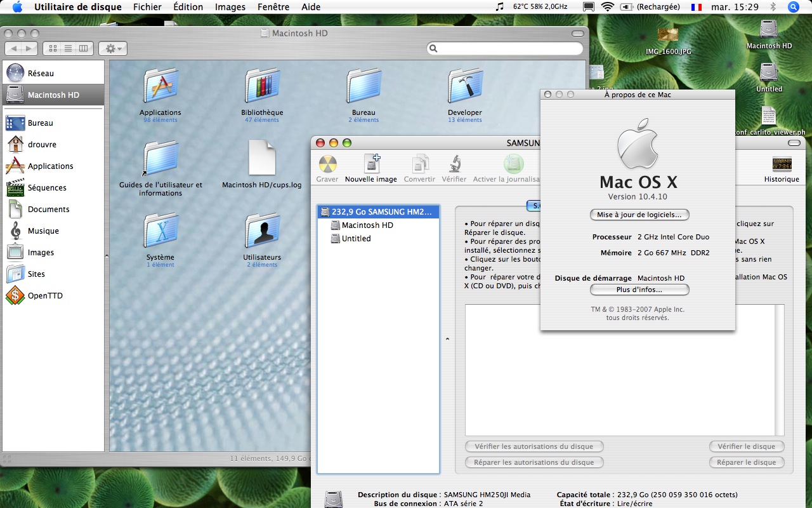
Task: Open Séquences in Finder sidebar
Action: point(53,187)
